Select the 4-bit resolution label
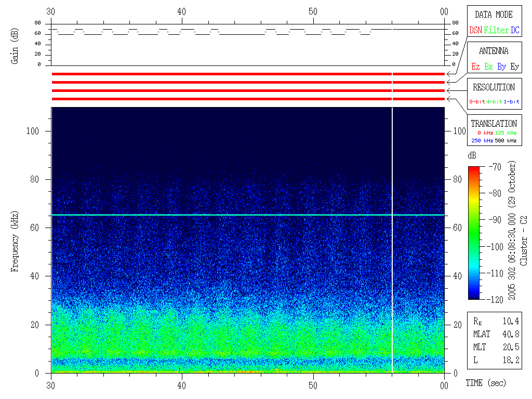532x399 pixels. (x=494, y=102)
